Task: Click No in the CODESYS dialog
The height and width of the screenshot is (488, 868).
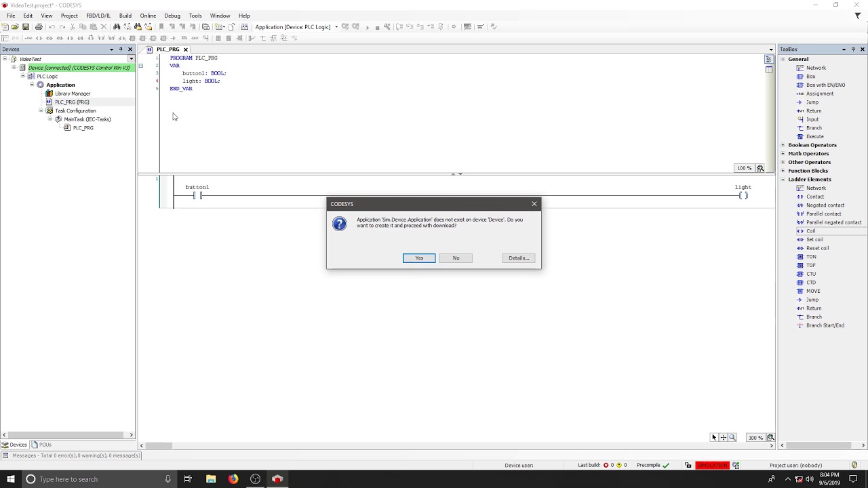Action: [x=456, y=258]
